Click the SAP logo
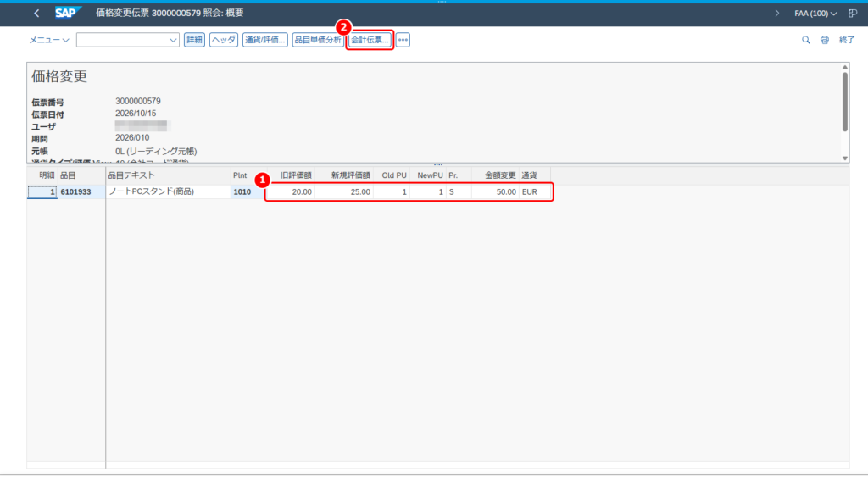868x477 pixels. point(68,13)
